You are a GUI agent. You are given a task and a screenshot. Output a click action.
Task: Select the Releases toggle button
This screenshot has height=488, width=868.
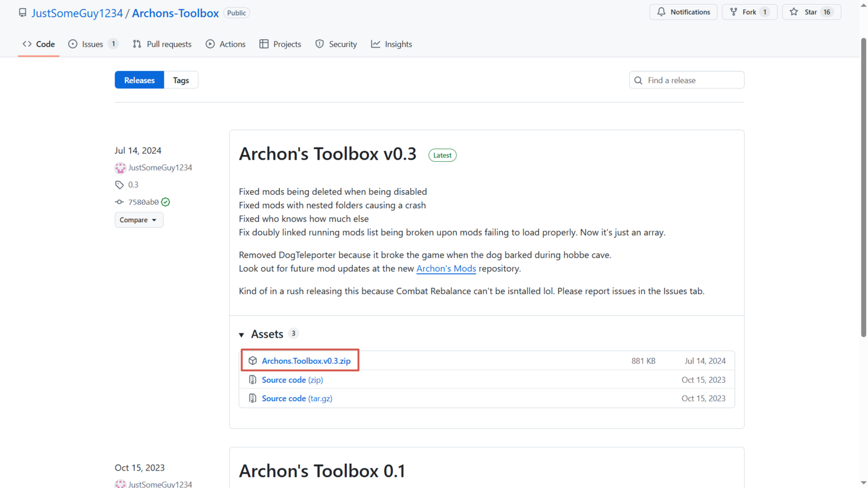[x=139, y=80]
